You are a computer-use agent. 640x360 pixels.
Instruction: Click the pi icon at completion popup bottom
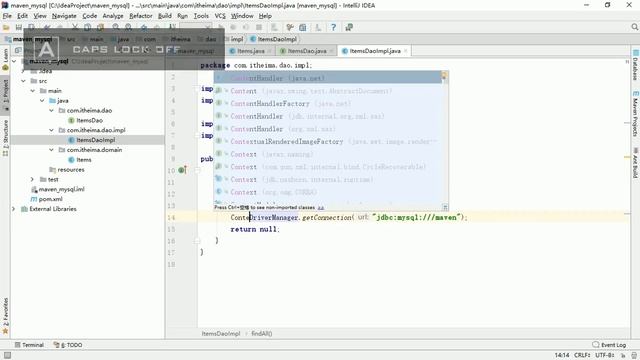pyautogui.click(x=445, y=207)
